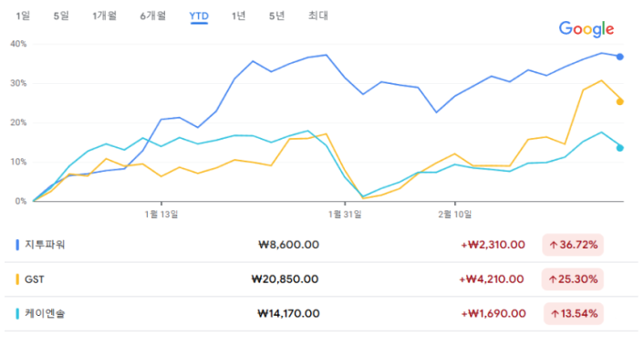Click the blue color bar beside 지투파워
The image size is (644, 337).
click(17, 245)
